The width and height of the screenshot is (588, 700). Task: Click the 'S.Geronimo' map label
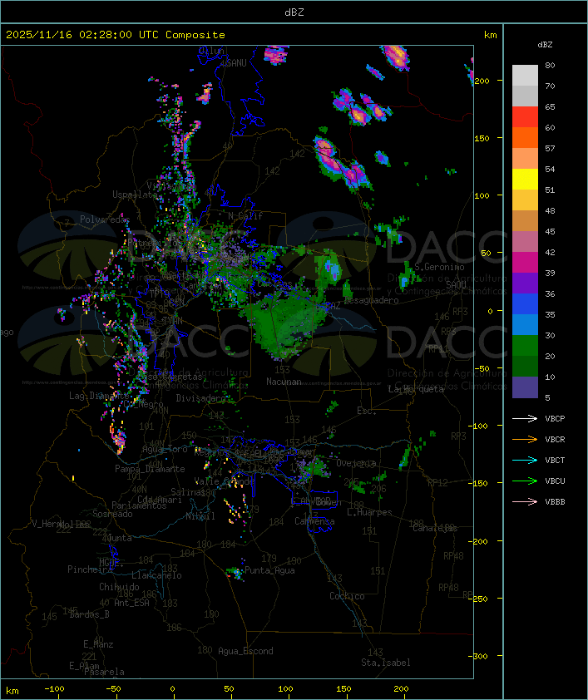pyautogui.click(x=439, y=267)
